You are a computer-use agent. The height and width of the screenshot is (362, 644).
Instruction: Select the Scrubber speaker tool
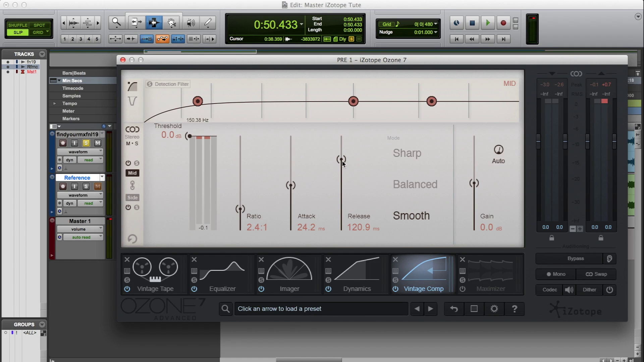[191, 23]
